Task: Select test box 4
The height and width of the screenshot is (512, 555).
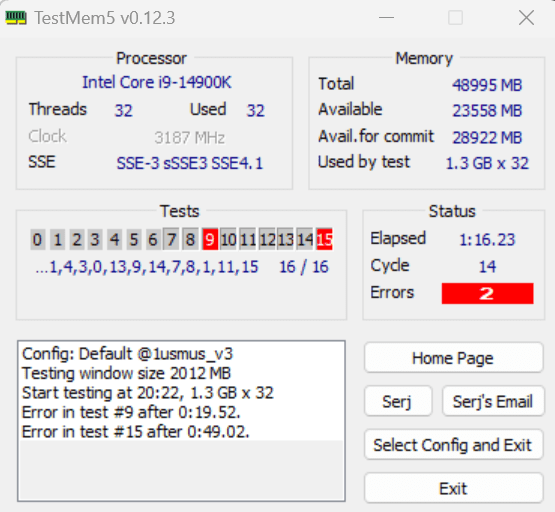Action: (x=114, y=240)
